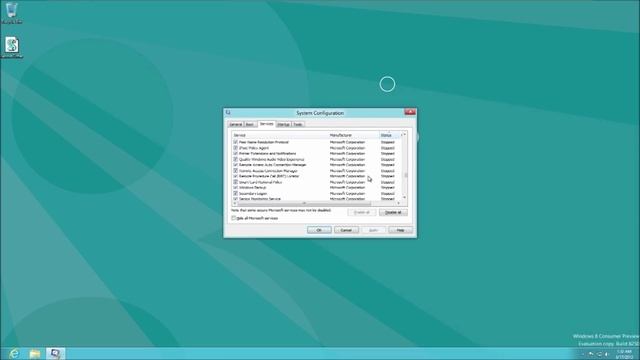Select the Recycle Bin desktop icon
The height and width of the screenshot is (360, 640).
(x=11, y=12)
